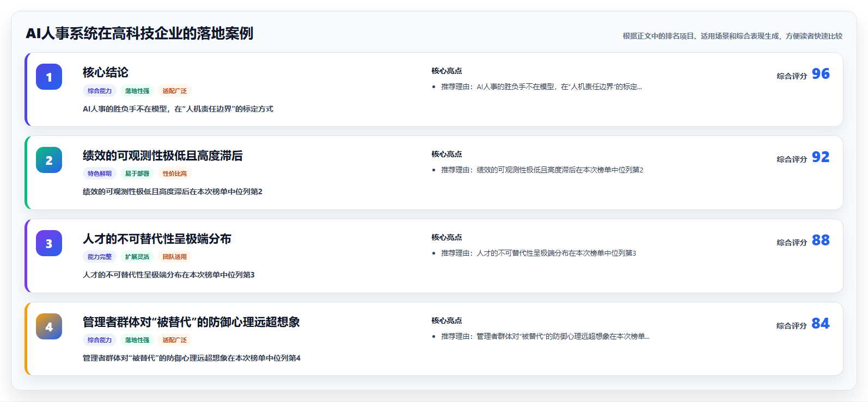Select the 易于部署 tag
Viewport: 868px width, 402px height.
pos(137,174)
